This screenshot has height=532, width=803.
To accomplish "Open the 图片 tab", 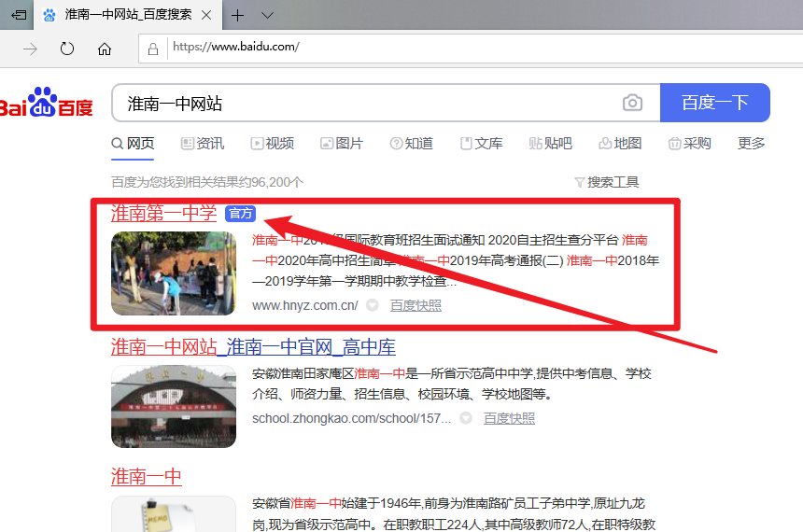I will (x=342, y=144).
